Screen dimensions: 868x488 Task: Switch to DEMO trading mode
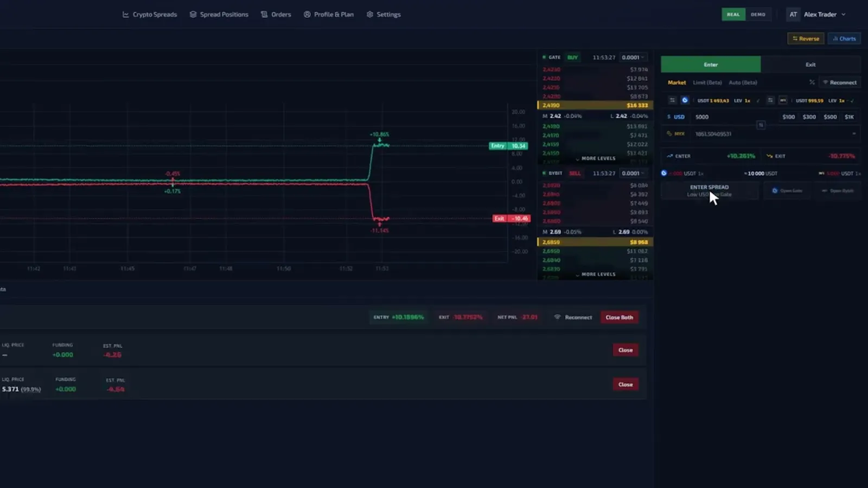pos(758,15)
